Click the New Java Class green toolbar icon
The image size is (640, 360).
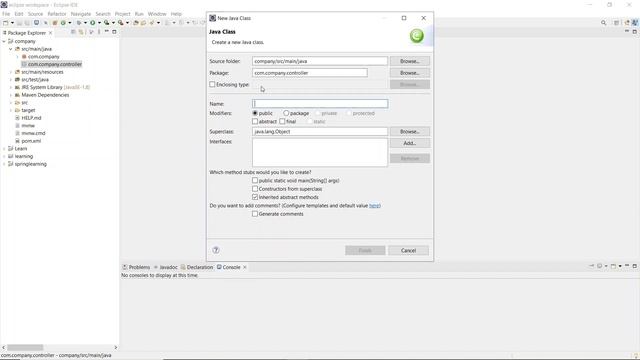63,23
